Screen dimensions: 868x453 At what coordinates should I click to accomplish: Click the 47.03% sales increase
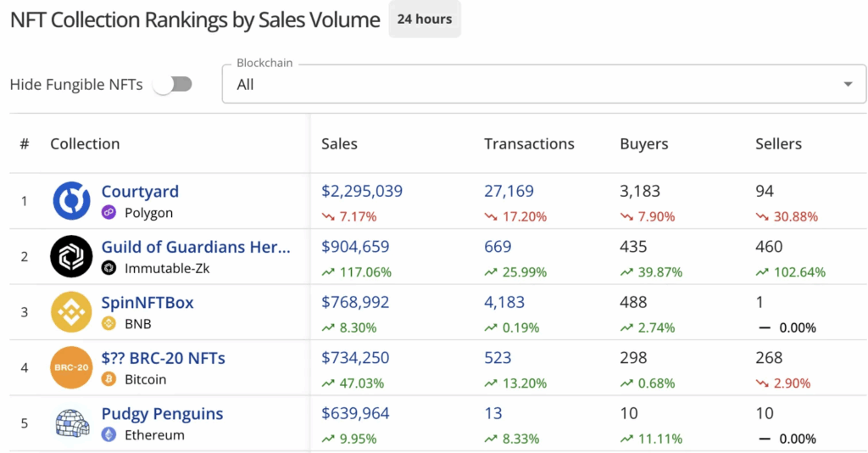[353, 383]
